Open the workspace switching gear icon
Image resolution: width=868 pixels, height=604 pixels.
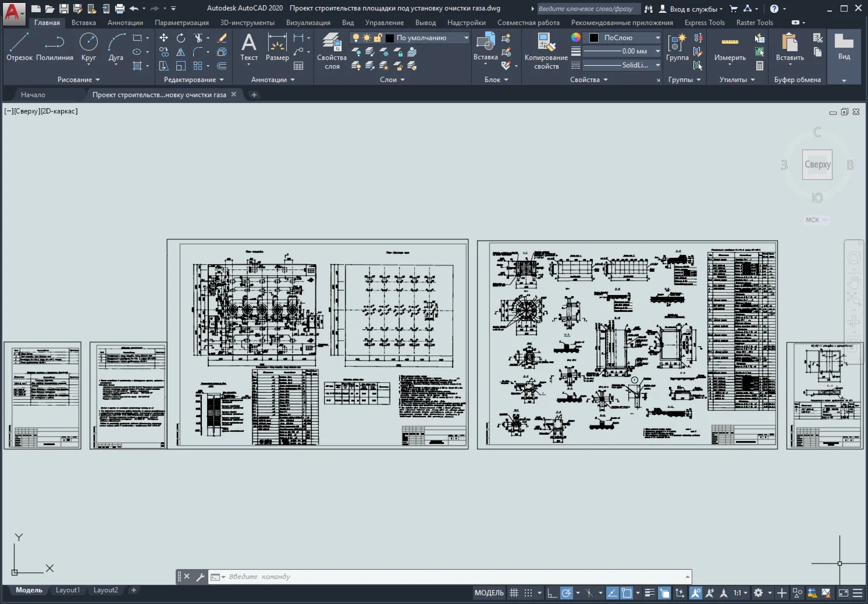tap(758, 593)
